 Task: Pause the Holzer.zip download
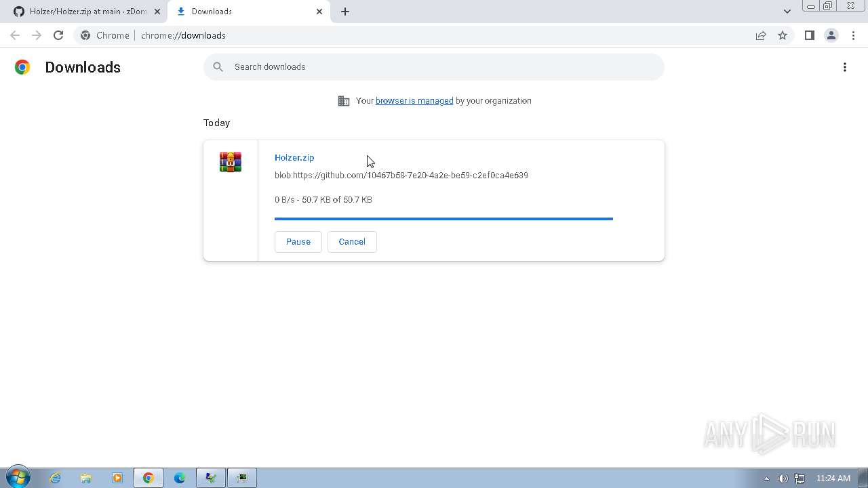pyautogui.click(x=298, y=242)
